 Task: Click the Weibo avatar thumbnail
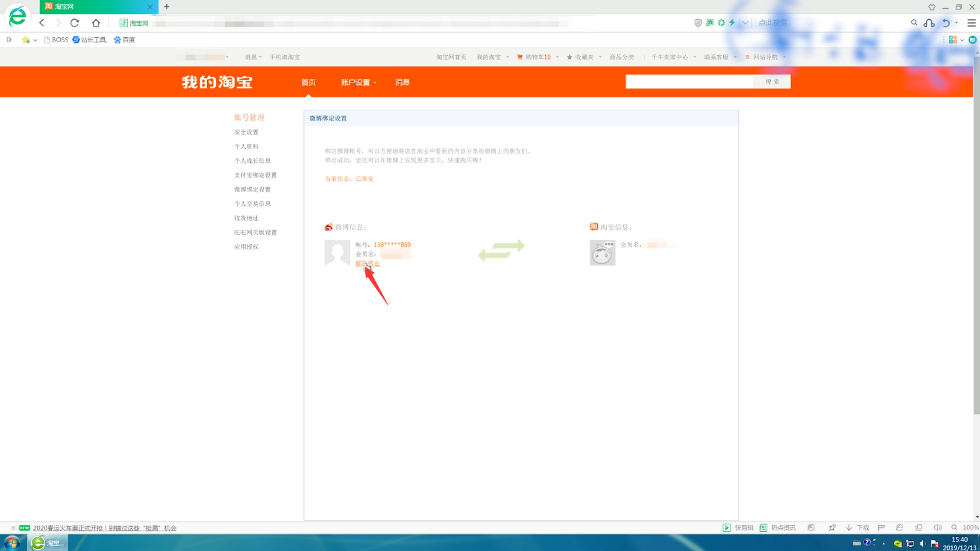tap(337, 253)
